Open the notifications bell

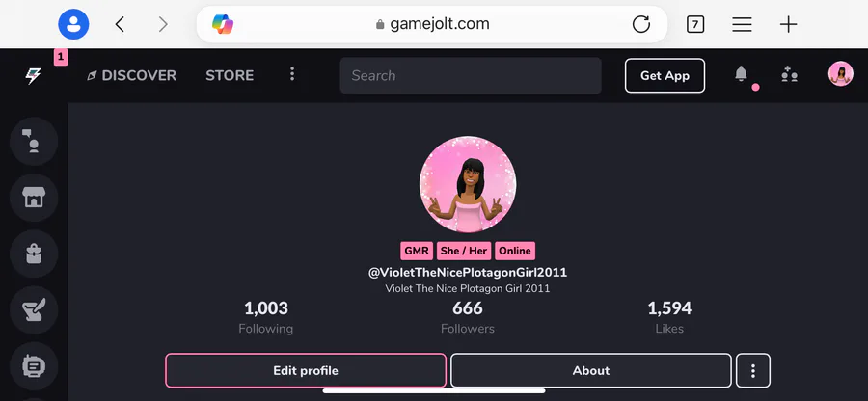(742, 74)
